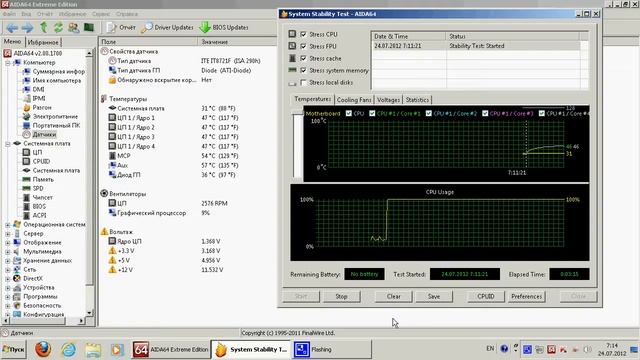Click the Пуск start button
640x360 pixels.
pos(13,349)
